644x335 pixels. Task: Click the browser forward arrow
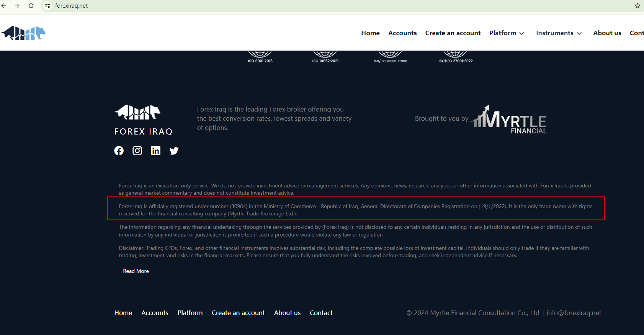coord(17,6)
